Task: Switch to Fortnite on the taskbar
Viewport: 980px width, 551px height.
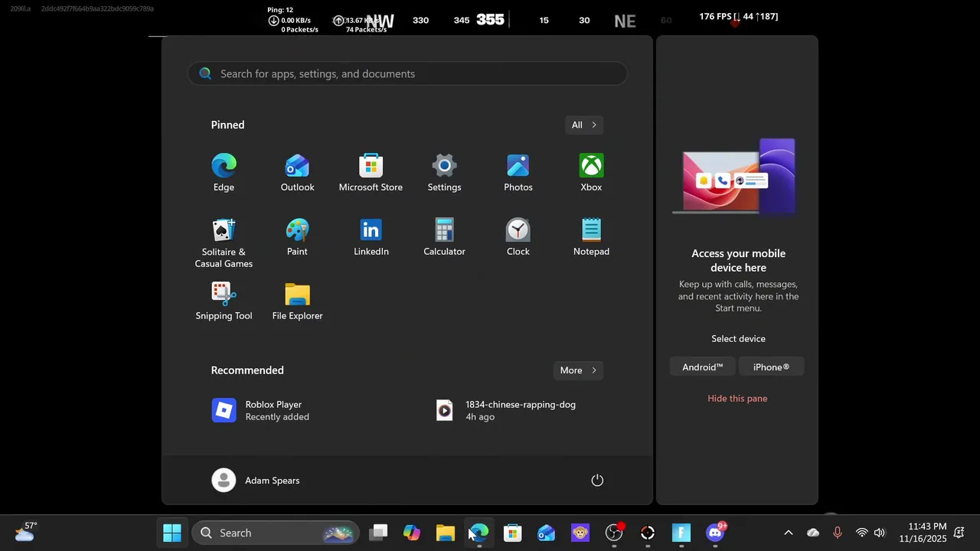Action: (681, 533)
